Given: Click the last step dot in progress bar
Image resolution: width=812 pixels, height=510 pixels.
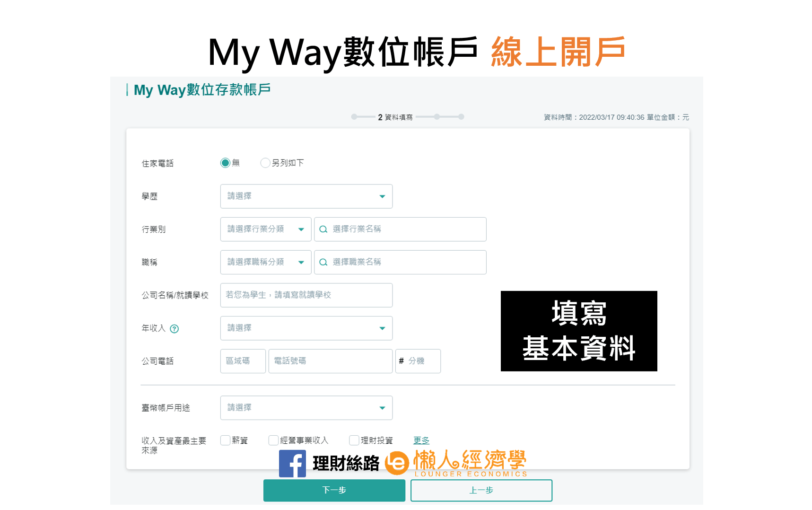Looking at the screenshot, I should [461, 117].
